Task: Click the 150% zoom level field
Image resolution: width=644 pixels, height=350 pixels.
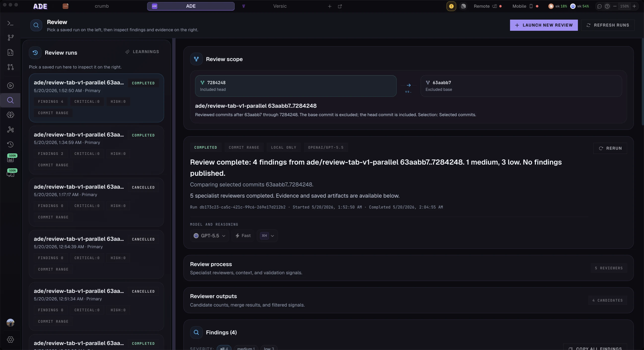Action: (625, 6)
